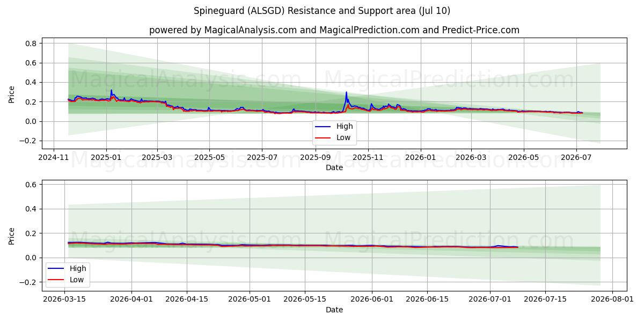The height and width of the screenshot is (322, 644).
Task: Click the 2025-05 tick label
Action: (x=209, y=158)
